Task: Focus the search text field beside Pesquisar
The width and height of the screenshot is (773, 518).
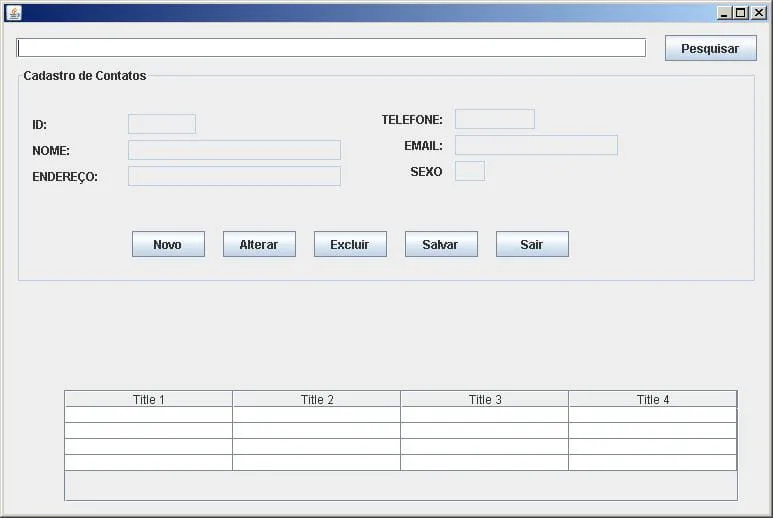Action: coord(331,48)
